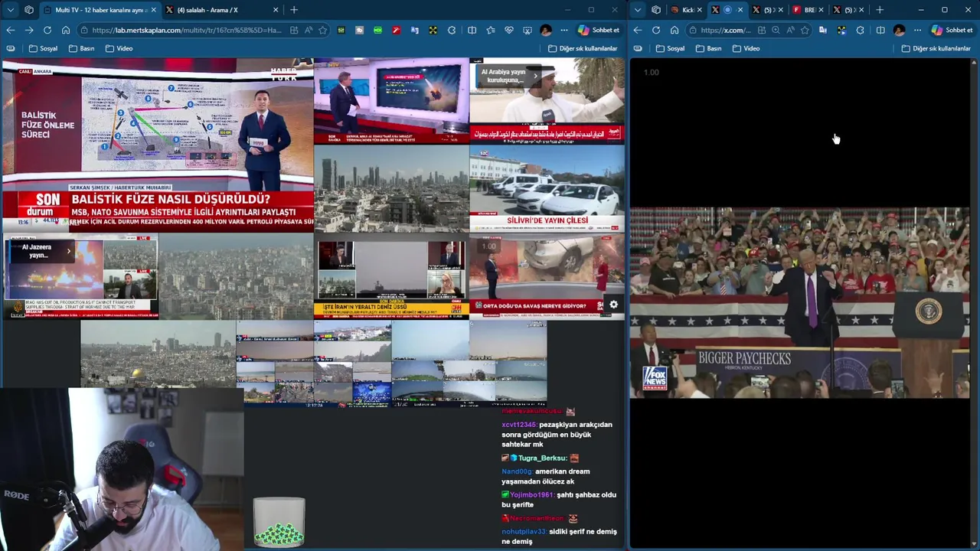The height and width of the screenshot is (551, 980).
Task: Click the Fox News Bigger Paychecks video
Action: tap(800, 302)
